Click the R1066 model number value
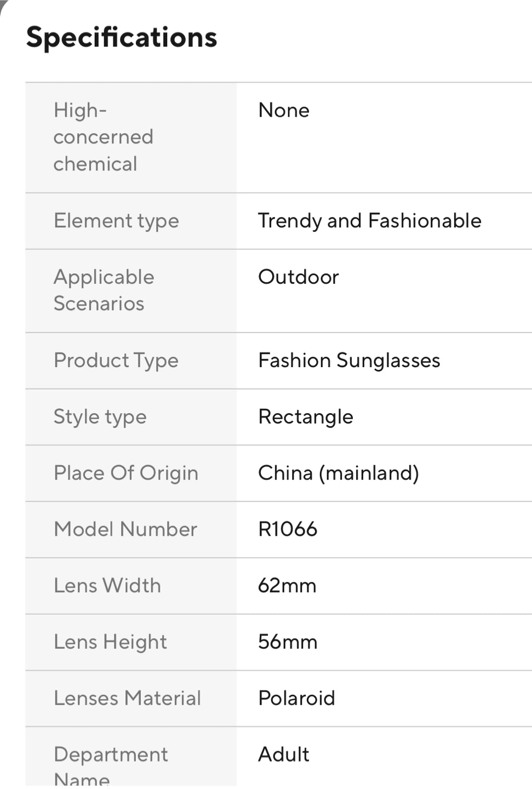The width and height of the screenshot is (532, 789). coord(288,529)
